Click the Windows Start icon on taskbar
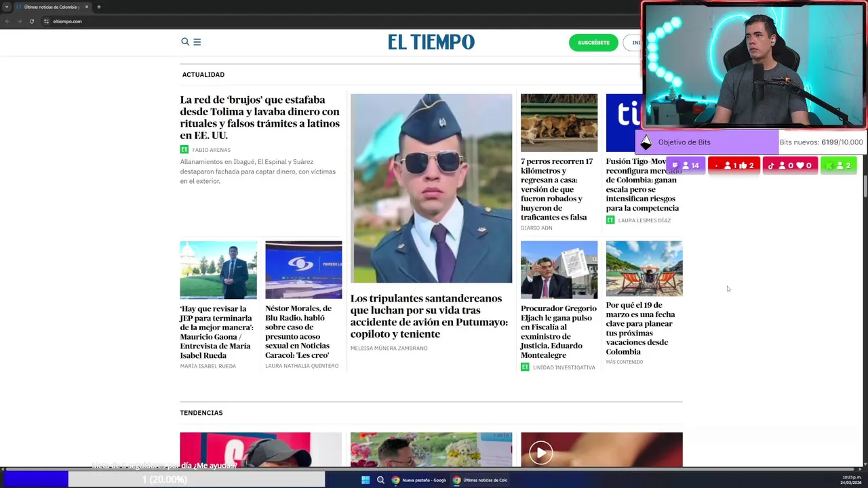This screenshot has height=488, width=868. pyautogui.click(x=365, y=480)
